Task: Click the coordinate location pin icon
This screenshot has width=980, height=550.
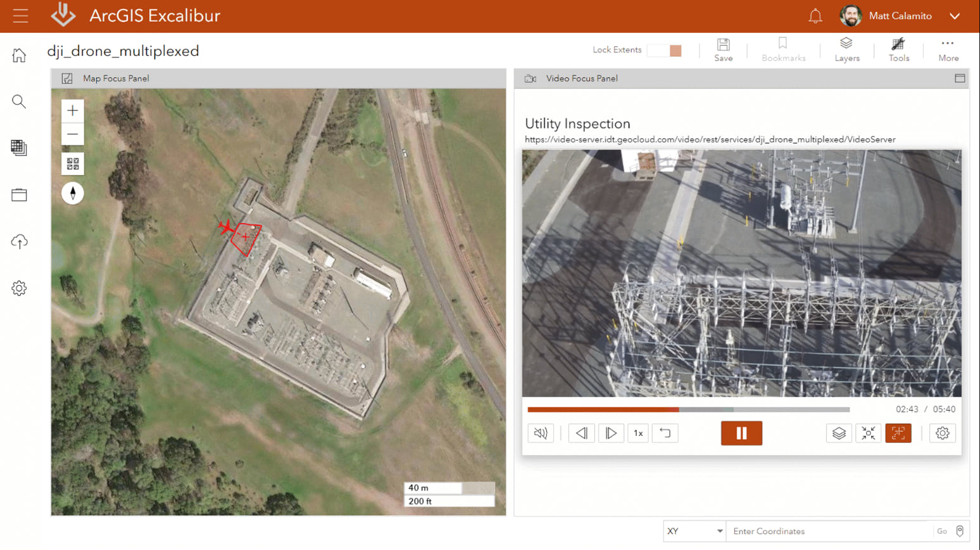Action: point(960,531)
